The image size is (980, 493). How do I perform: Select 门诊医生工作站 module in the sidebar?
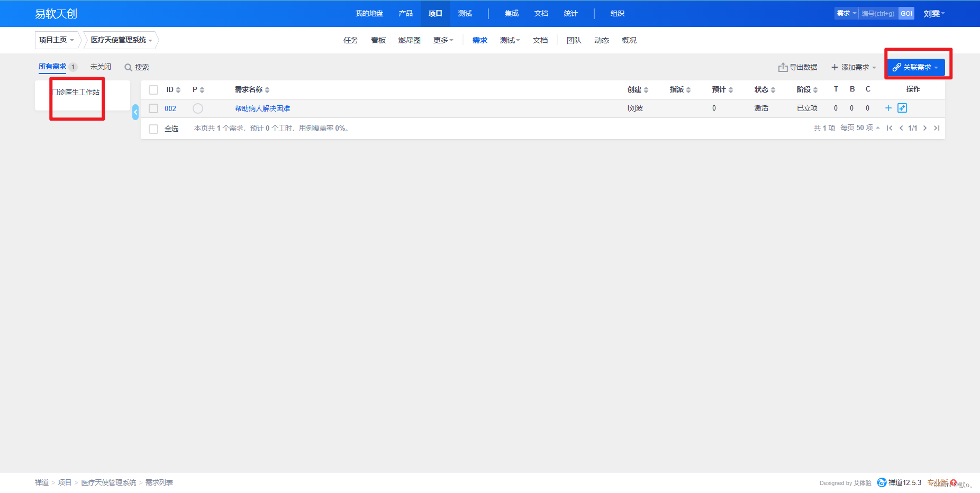pos(76,92)
